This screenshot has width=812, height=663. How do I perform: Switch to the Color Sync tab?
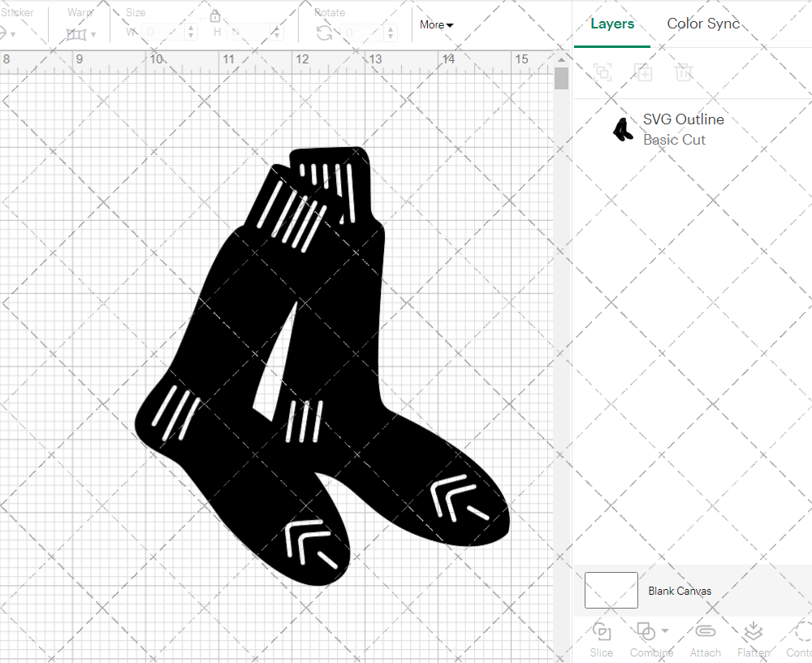pos(703,24)
